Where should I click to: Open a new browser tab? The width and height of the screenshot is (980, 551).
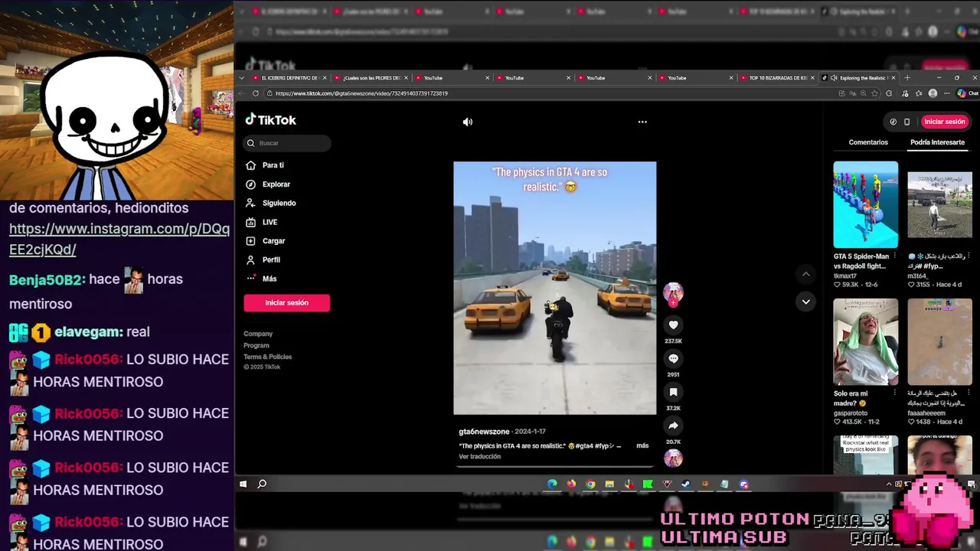click(x=907, y=78)
